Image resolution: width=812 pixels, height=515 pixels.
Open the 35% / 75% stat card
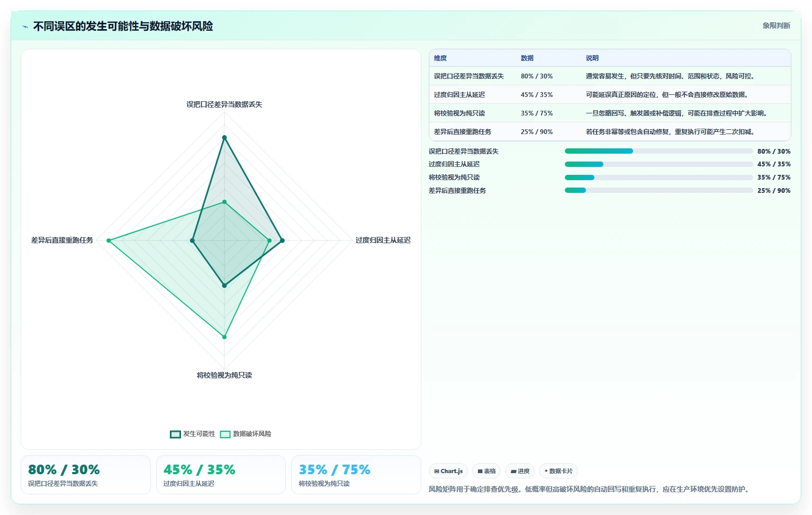point(356,475)
